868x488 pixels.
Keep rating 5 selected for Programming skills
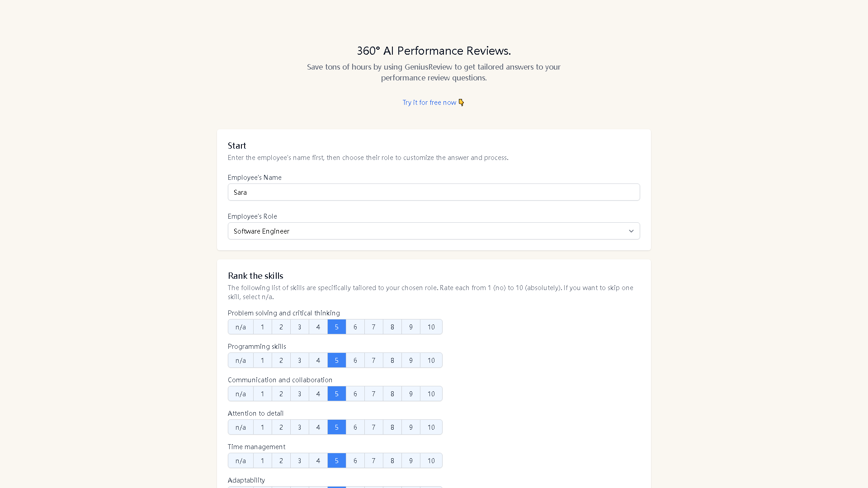pyautogui.click(x=336, y=360)
